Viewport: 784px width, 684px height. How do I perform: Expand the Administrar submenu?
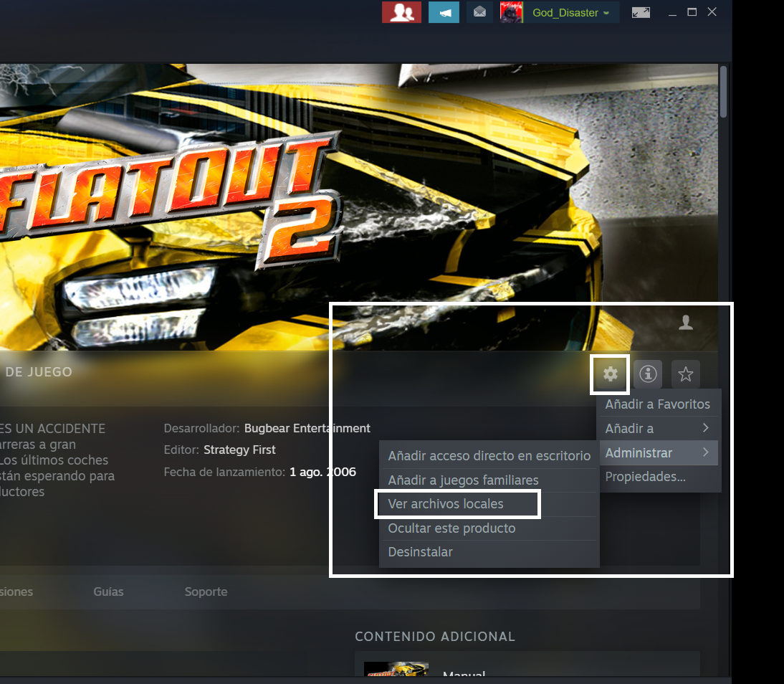(x=659, y=453)
